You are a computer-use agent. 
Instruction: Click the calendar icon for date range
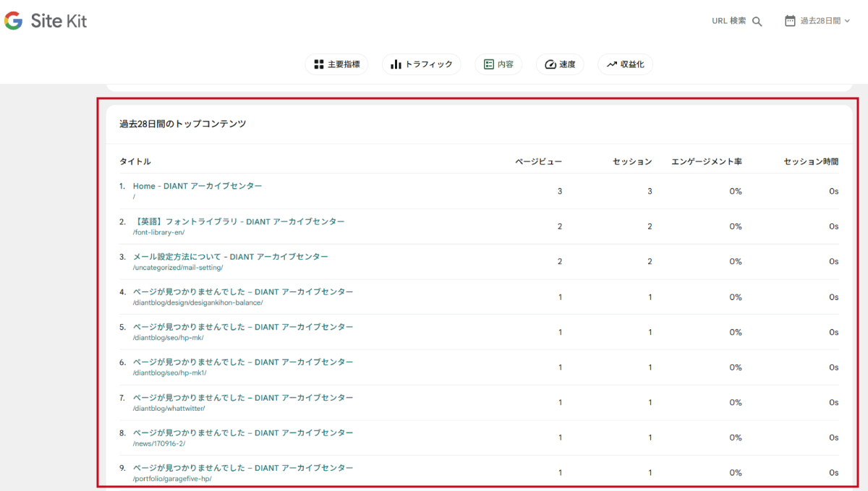pyautogui.click(x=790, y=21)
